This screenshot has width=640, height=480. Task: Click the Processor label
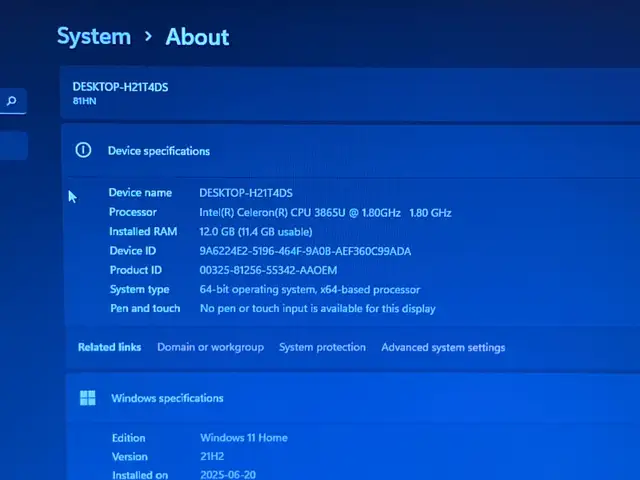click(x=133, y=212)
